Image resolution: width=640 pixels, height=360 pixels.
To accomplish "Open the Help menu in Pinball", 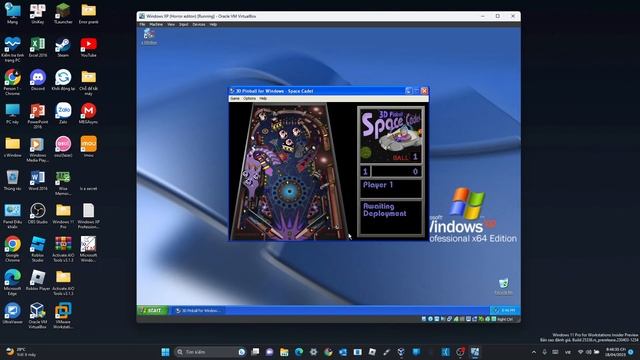I will [x=263, y=98].
